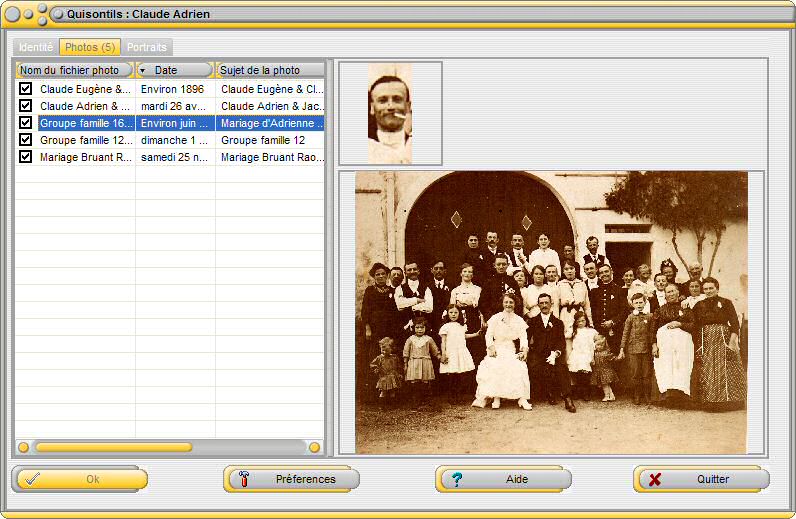Click the Date column sort arrow
This screenshot has height=519, width=796.
point(143,70)
